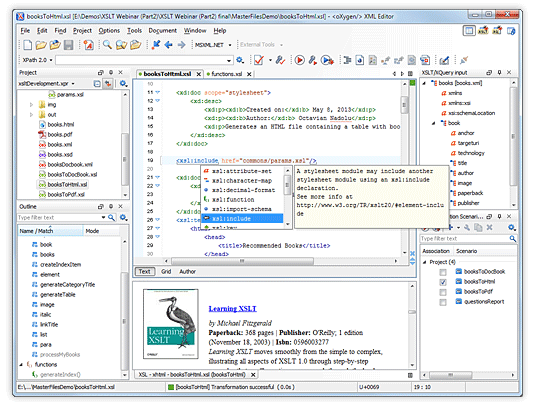Click the Close PDF red document icon
534x406 pixels.
[89, 45]
